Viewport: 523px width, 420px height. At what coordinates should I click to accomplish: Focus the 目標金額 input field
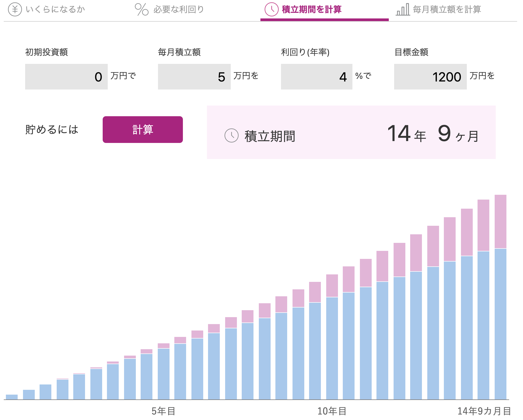[430, 77]
